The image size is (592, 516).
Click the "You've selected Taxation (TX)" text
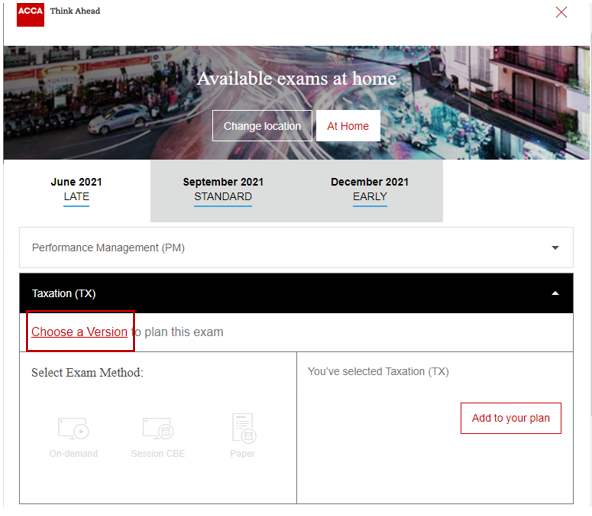(x=378, y=371)
